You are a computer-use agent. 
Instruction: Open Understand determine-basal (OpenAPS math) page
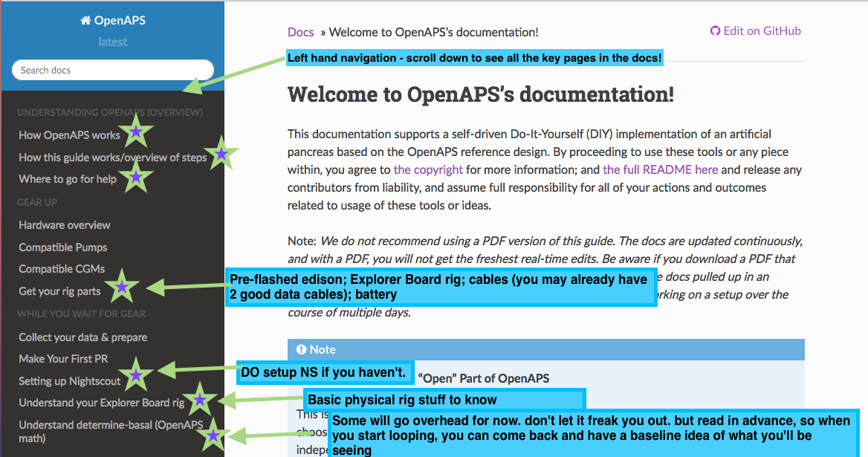pyautogui.click(x=111, y=432)
